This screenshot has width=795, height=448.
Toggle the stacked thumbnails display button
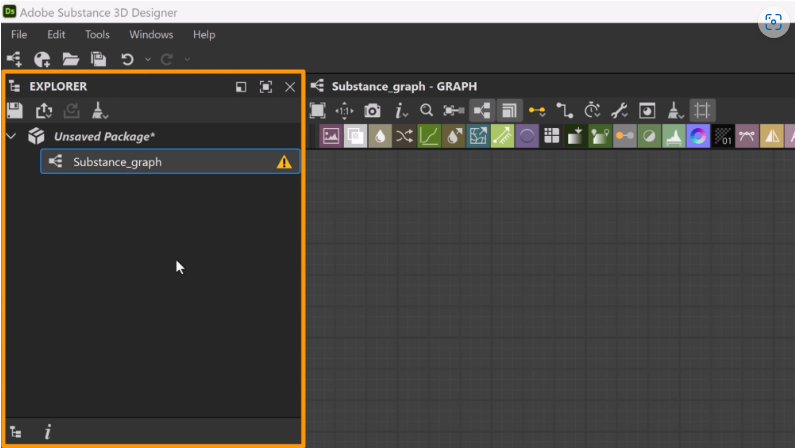tap(510, 110)
